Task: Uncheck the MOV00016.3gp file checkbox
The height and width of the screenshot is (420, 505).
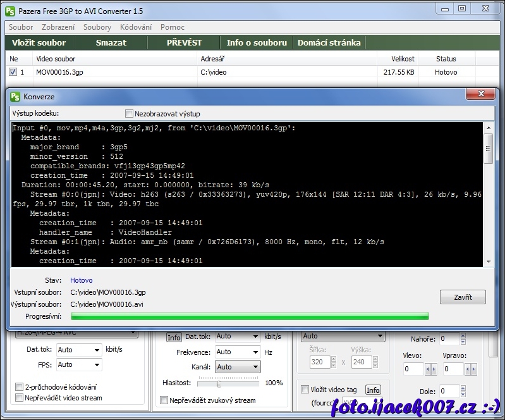Action: coord(13,72)
